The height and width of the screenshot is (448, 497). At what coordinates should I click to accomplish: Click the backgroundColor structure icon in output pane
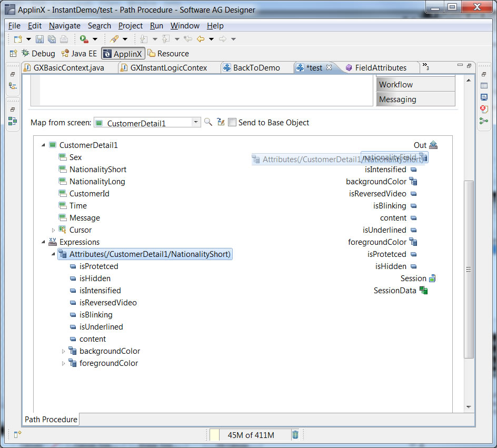tap(413, 181)
